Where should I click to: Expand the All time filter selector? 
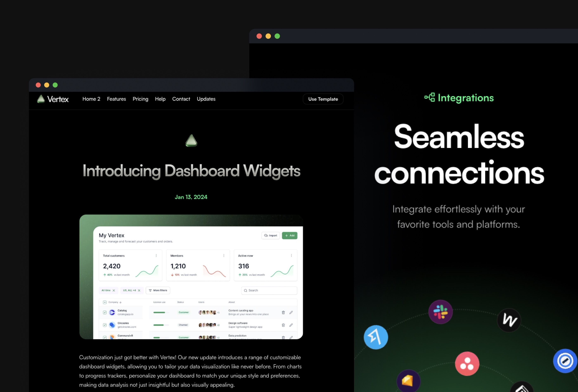[107, 290]
